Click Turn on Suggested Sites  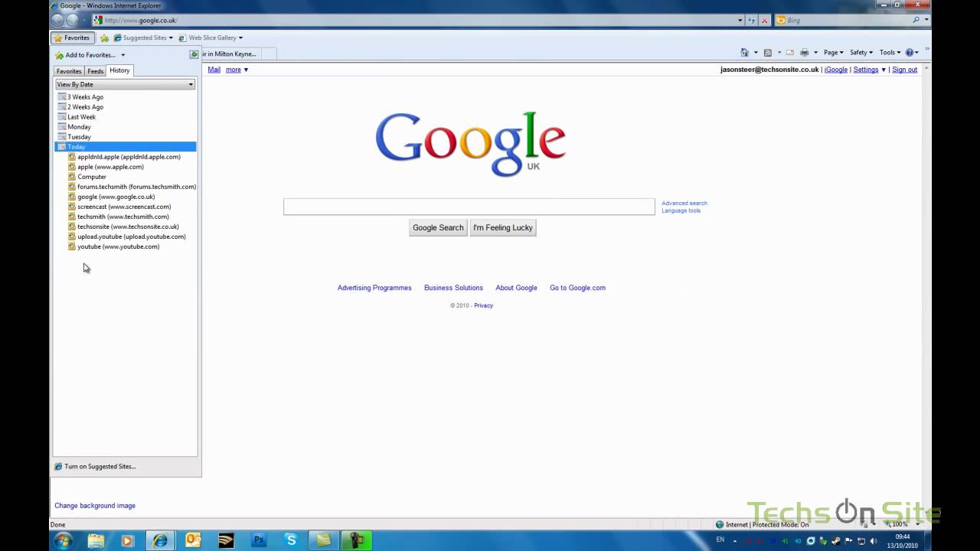[100, 466]
